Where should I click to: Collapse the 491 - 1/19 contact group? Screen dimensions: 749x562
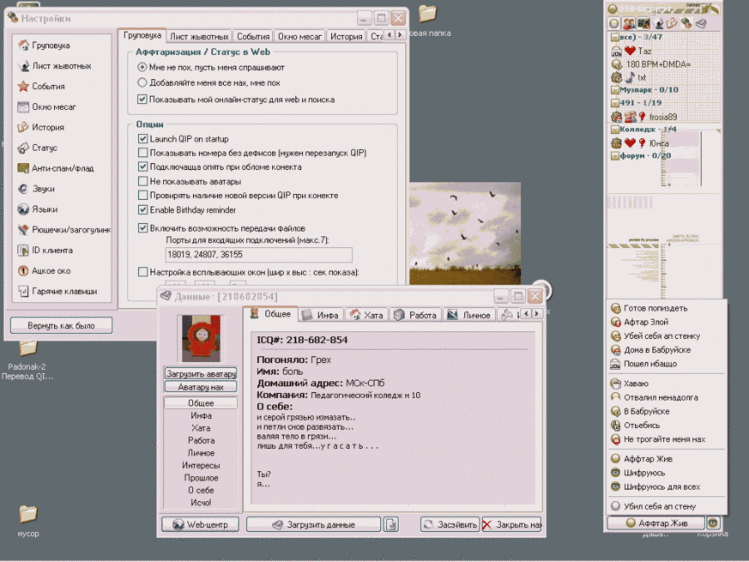(615, 103)
